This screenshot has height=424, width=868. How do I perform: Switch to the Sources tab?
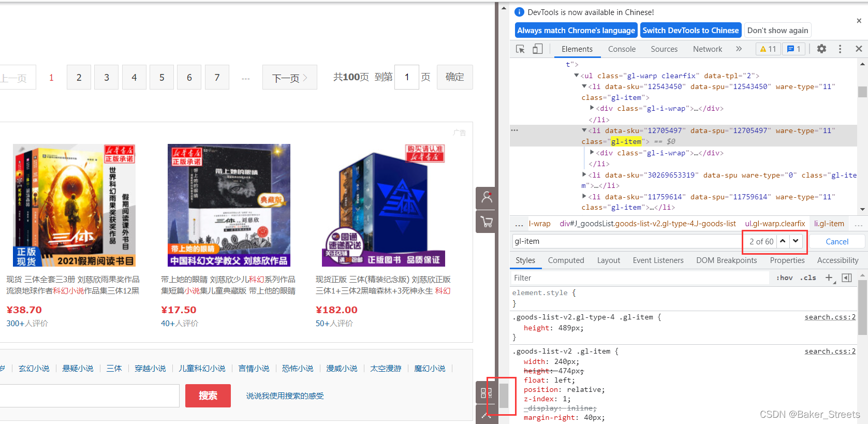point(664,49)
